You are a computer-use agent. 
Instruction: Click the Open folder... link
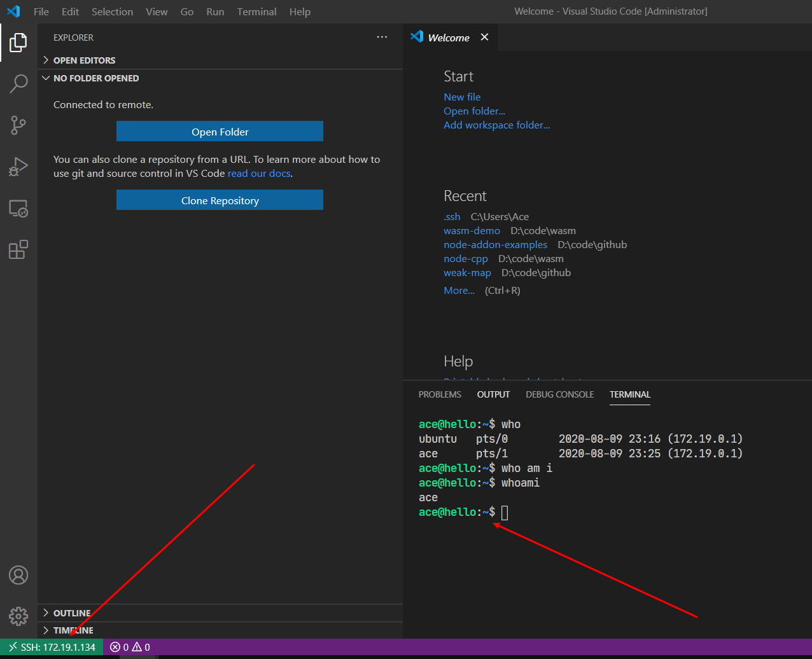tap(474, 111)
